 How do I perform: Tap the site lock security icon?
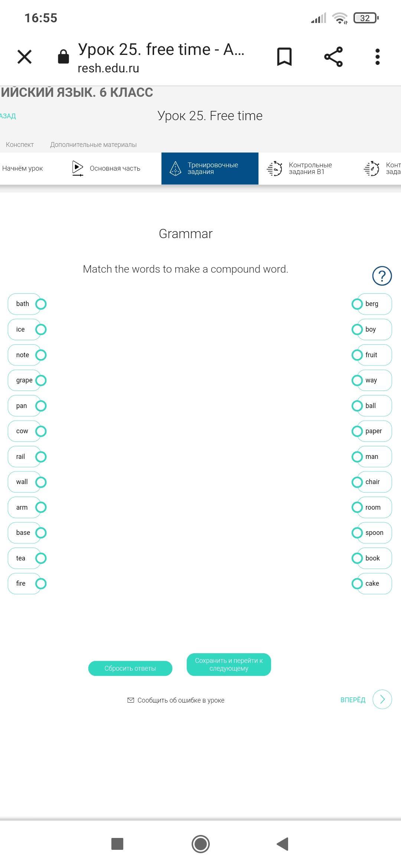click(63, 57)
